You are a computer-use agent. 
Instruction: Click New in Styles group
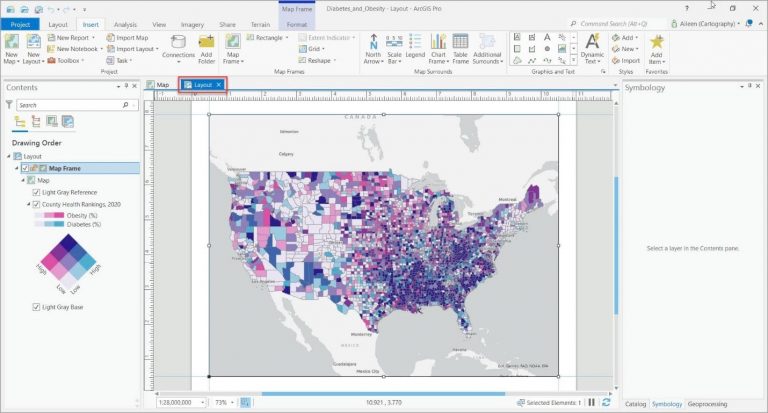(625, 49)
